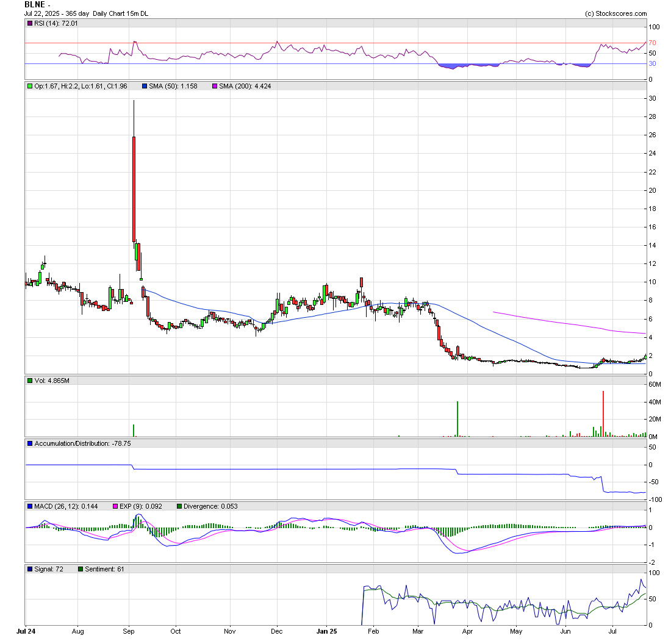Click the 'Apr' x-axis label
Image resolution: width=671 pixels, height=644 pixels.
[468, 632]
